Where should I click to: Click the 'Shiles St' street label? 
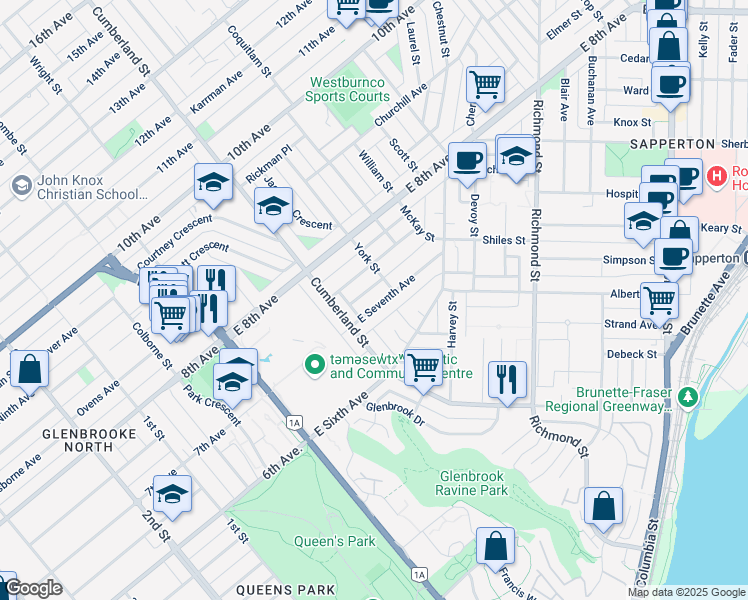tap(504, 240)
